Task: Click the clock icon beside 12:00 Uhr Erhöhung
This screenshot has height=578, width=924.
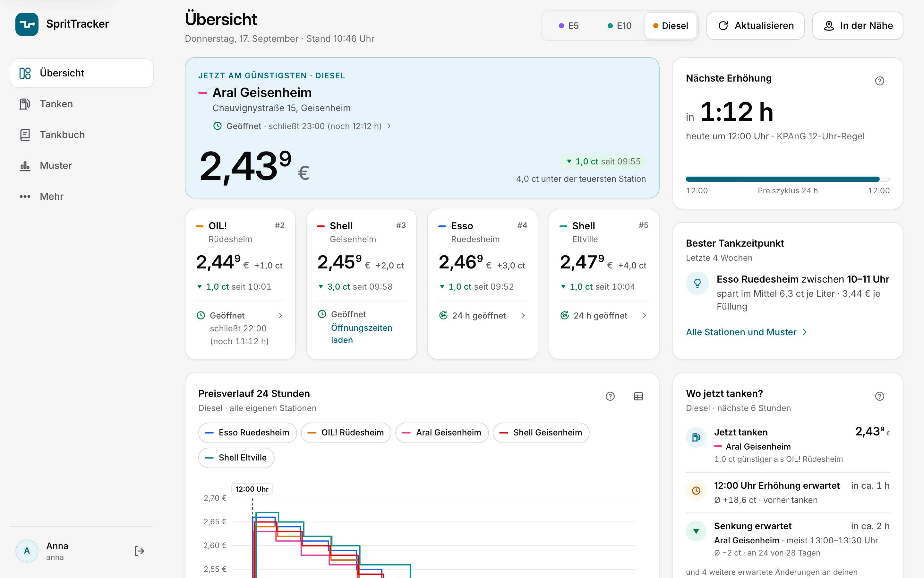Action: point(696,490)
